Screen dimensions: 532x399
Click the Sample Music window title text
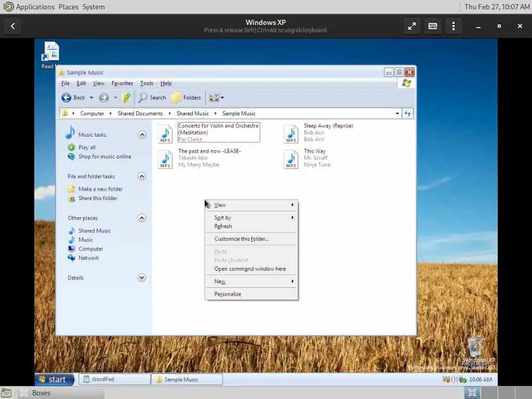click(x=85, y=73)
